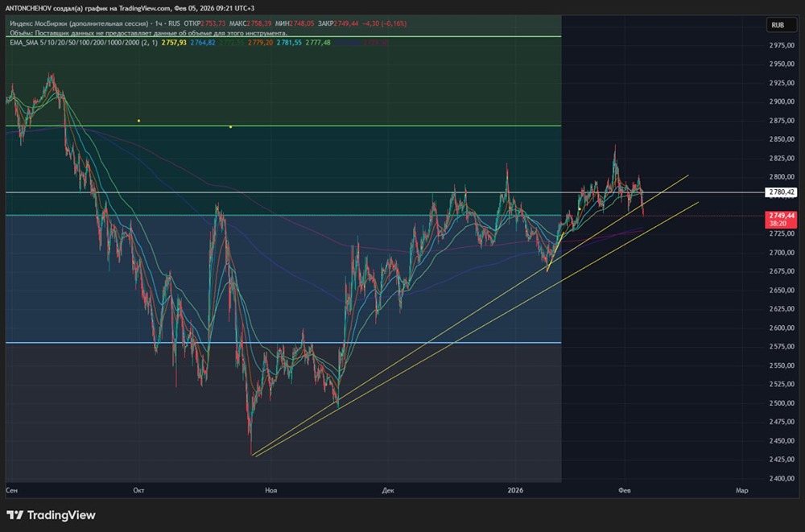This screenshot has height=532, width=805.
Task: Click the 2 975,00 price scale label
Action: click(x=782, y=45)
